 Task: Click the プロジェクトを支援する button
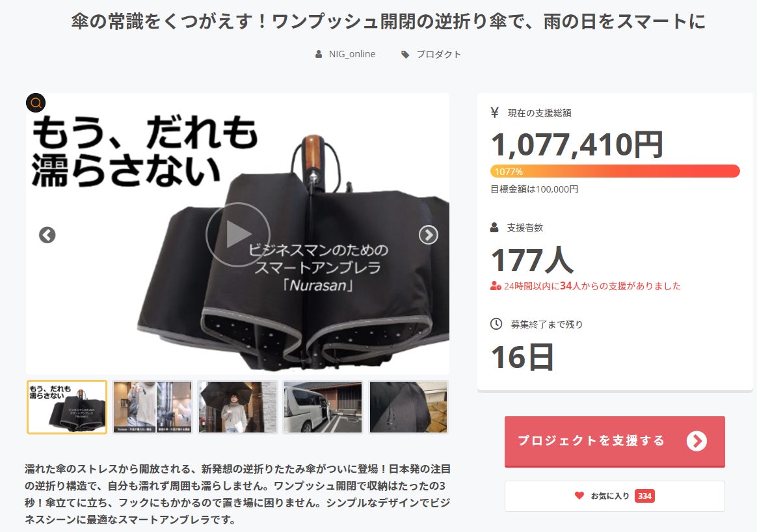click(615, 441)
